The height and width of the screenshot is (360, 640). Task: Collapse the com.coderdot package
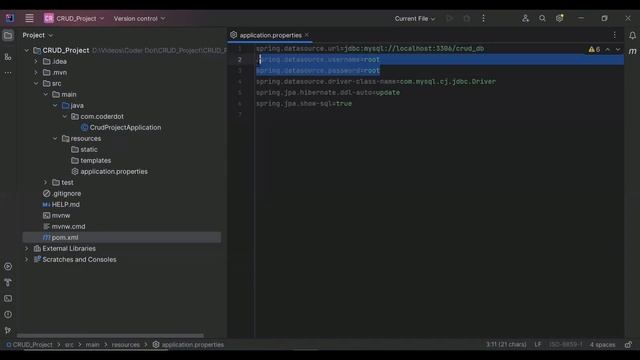[64, 116]
